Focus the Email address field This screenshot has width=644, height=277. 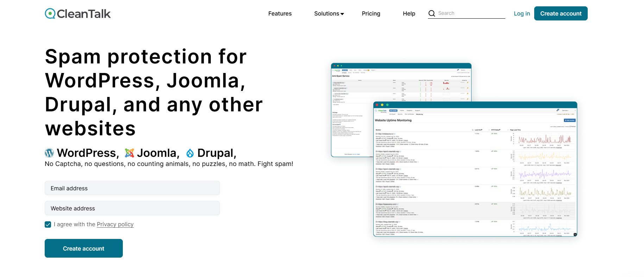132,188
